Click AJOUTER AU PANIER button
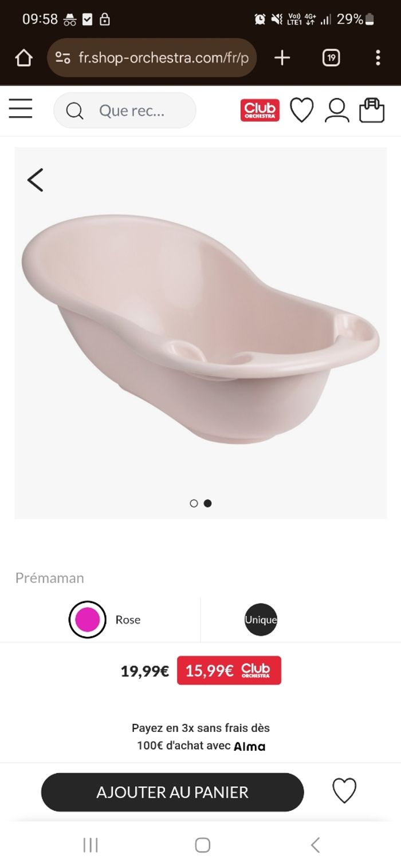401x868 pixels. [x=172, y=792]
